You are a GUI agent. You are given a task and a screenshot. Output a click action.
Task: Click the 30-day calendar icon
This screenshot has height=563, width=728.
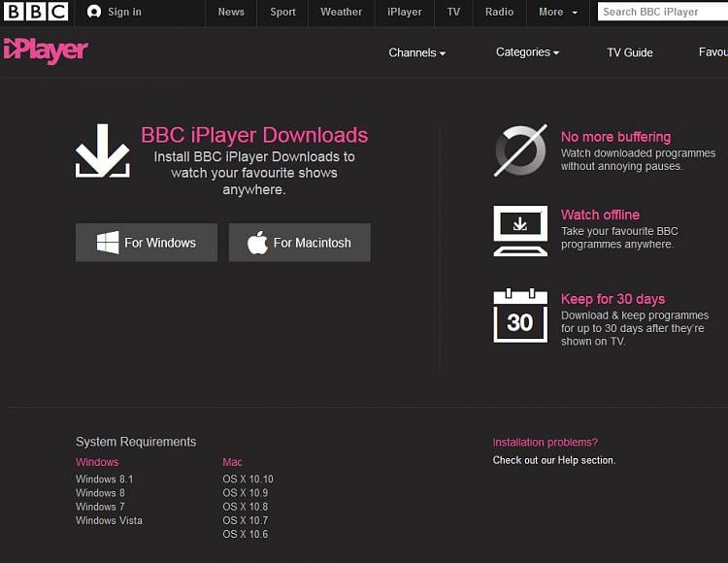pos(520,315)
